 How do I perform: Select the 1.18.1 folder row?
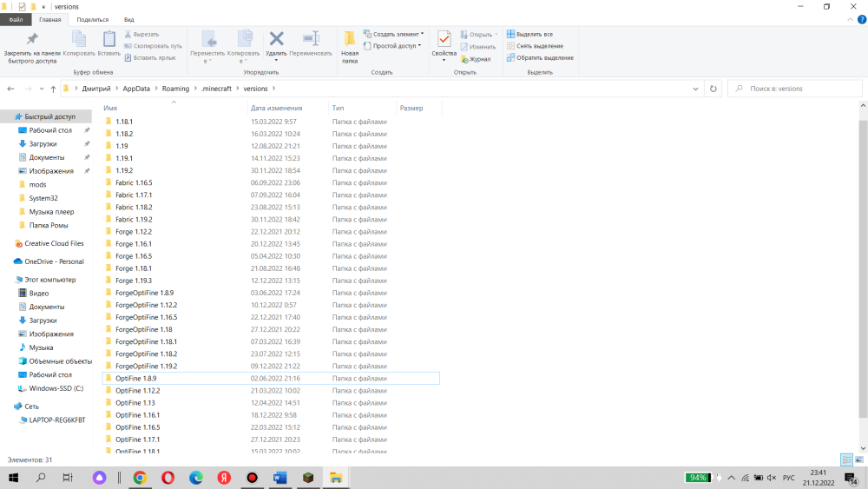pos(271,122)
